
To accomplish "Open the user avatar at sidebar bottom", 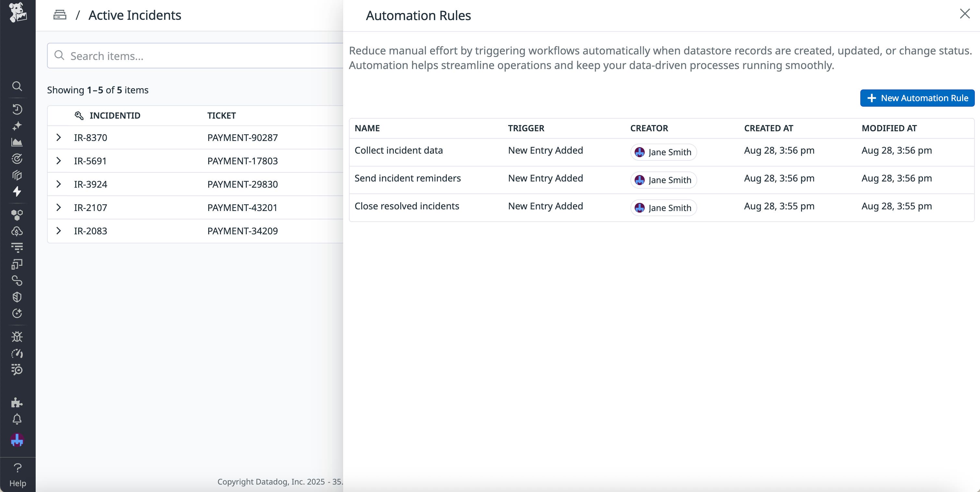I will [x=17, y=440].
